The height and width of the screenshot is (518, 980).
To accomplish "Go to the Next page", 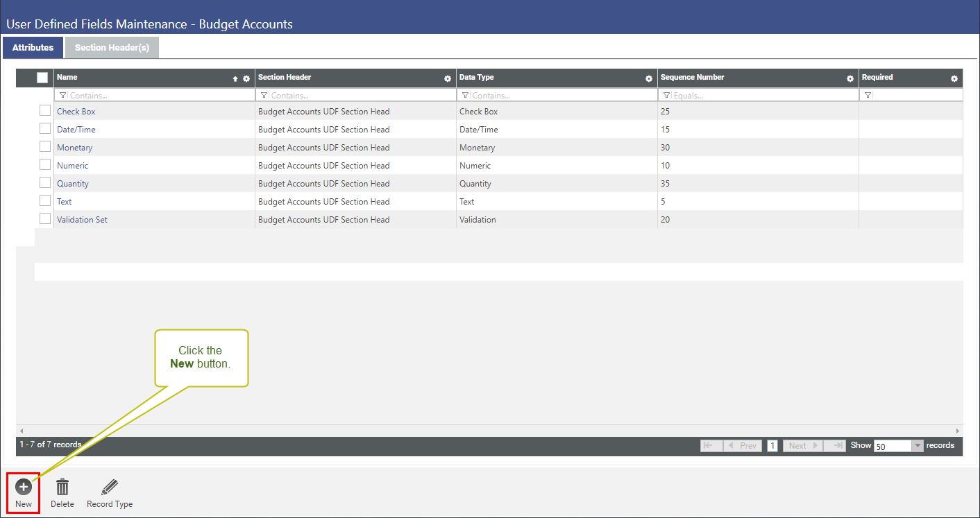I will click(x=803, y=446).
